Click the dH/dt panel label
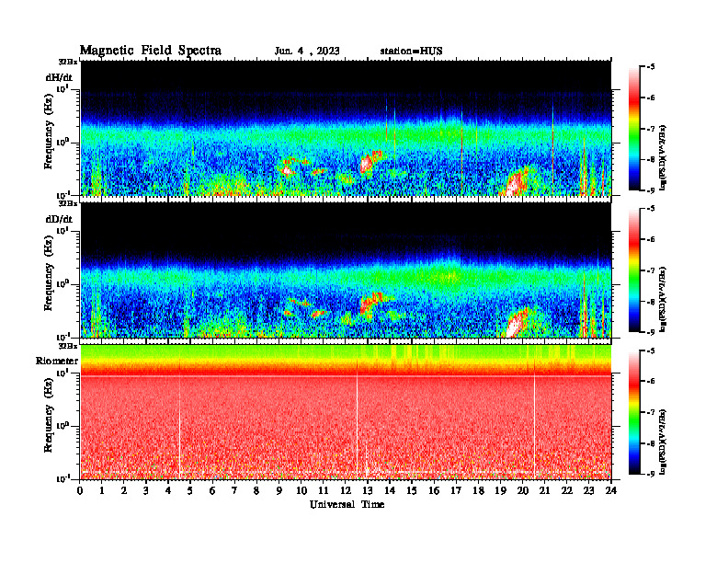 point(59,77)
